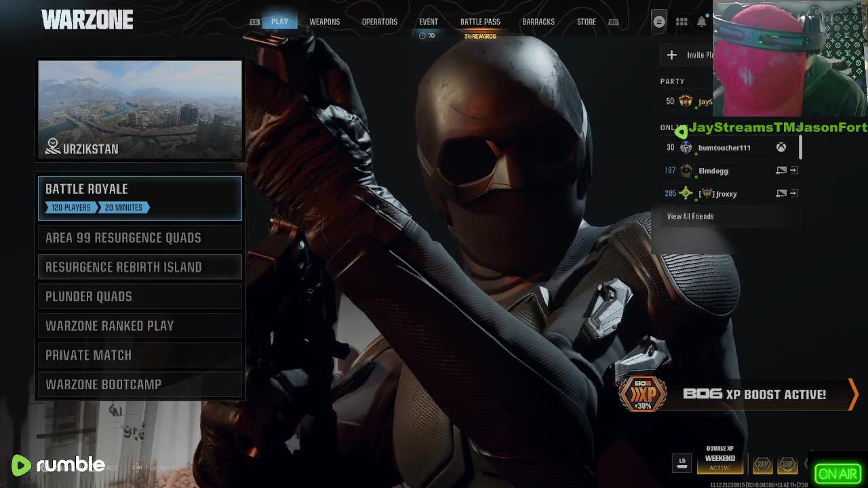Click the LS stick button icon at bottom
Viewport: 868px width, 488px height.
(682, 462)
